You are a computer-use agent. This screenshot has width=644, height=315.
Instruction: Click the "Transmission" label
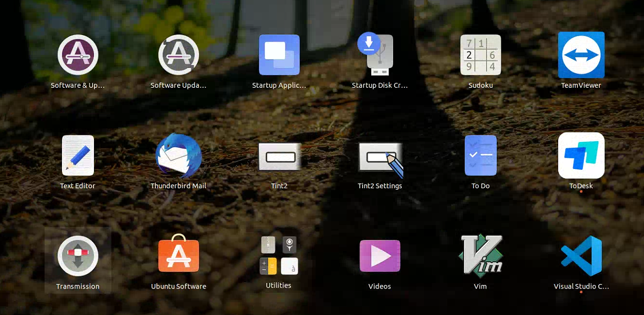tap(78, 286)
